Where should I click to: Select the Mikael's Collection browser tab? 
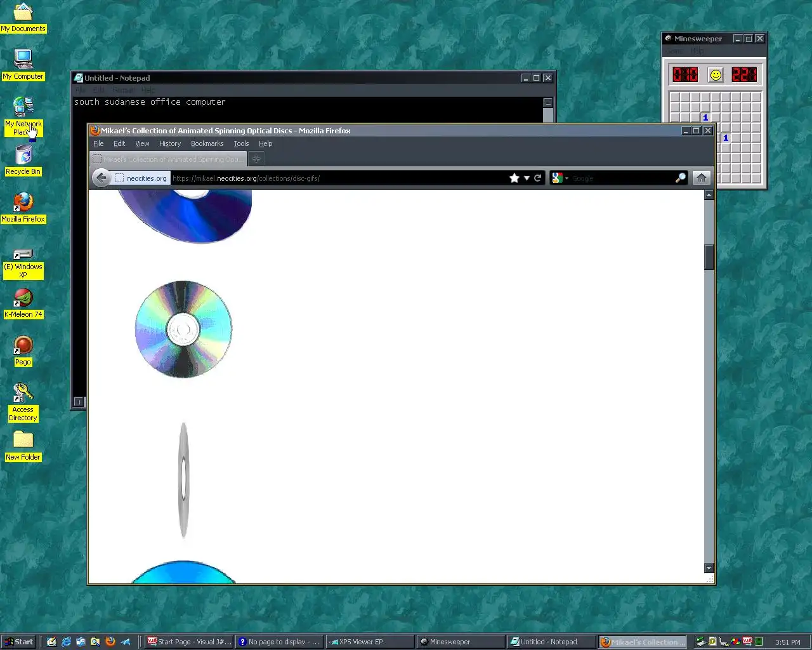[169, 159]
